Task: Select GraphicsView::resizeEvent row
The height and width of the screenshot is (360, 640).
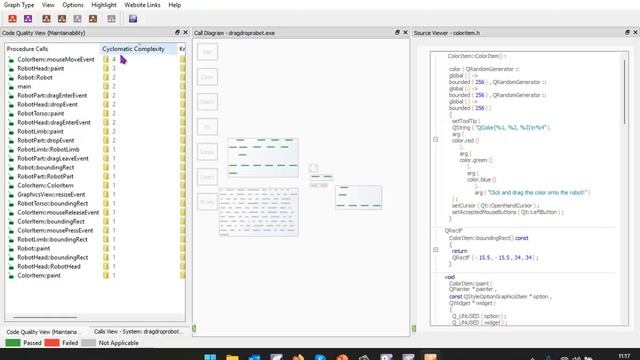Action: (95, 195)
